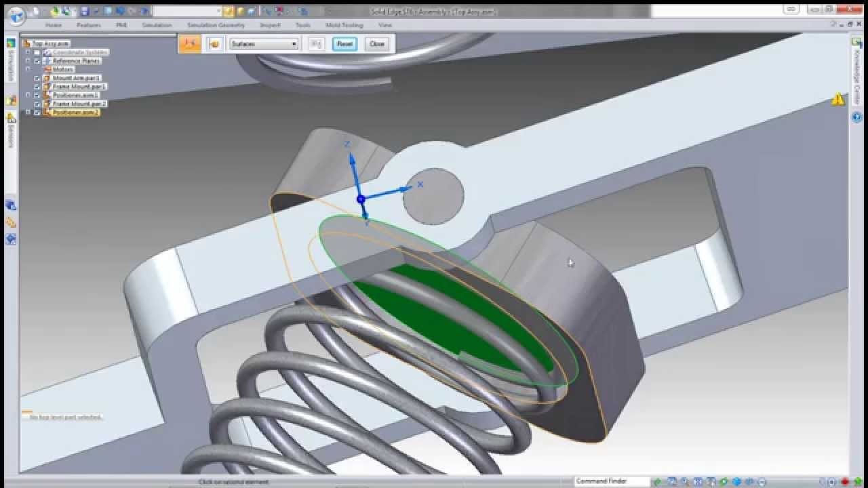
Task: Click the triad origin ball
Action: [361, 199]
